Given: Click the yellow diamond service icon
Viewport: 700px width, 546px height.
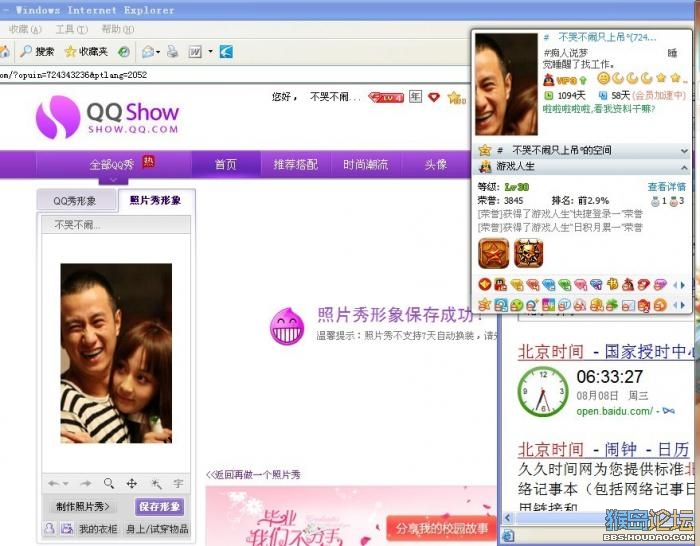Looking at the screenshot, I should point(517,284).
